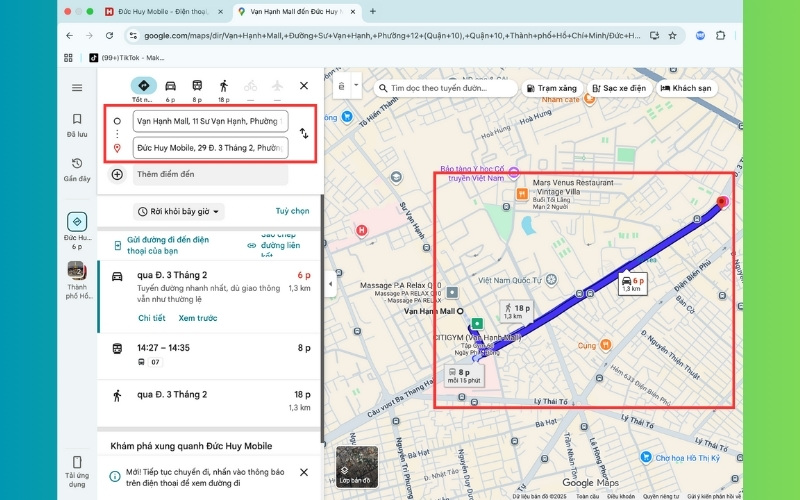Click the address bar URL
This screenshot has height=500, width=800.
pos(392,36)
